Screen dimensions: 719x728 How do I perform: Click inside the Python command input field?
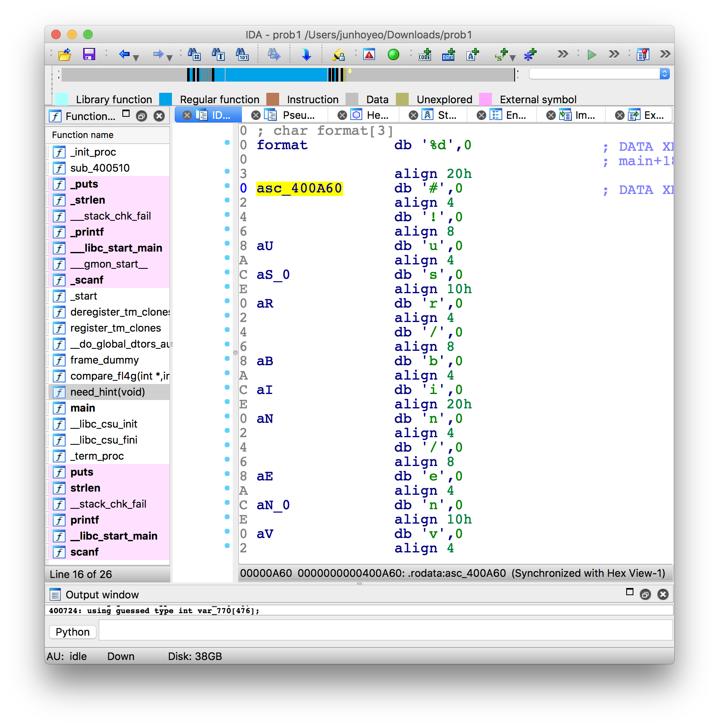point(385,631)
